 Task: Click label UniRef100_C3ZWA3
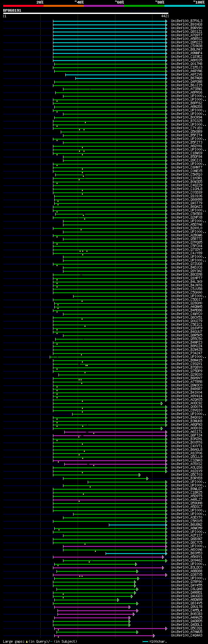click(x=187, y=461)
